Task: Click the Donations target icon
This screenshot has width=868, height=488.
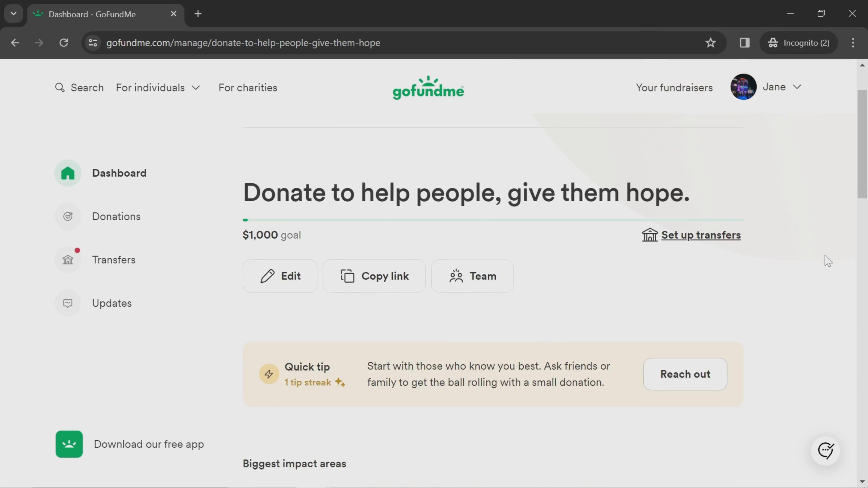Action: click(68, 216)
